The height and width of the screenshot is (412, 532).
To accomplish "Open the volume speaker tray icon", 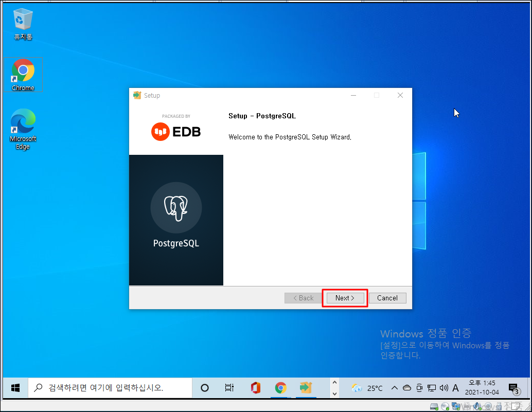I will tap(444, 388).
